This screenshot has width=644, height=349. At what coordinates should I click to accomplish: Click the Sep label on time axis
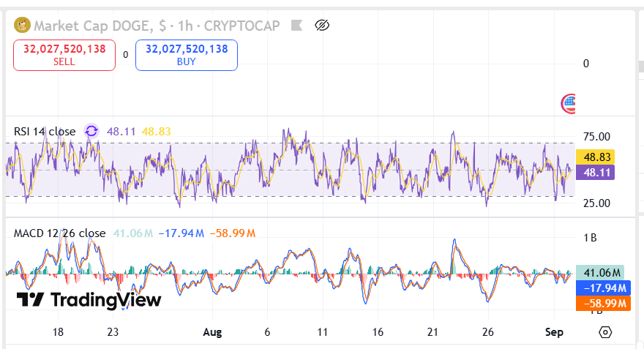(555, 332)
